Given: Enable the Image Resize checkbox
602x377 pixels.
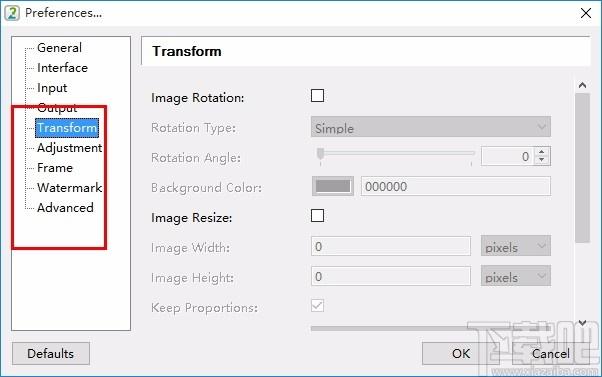Looking at the screenshot, I should [x=317, y=216].
